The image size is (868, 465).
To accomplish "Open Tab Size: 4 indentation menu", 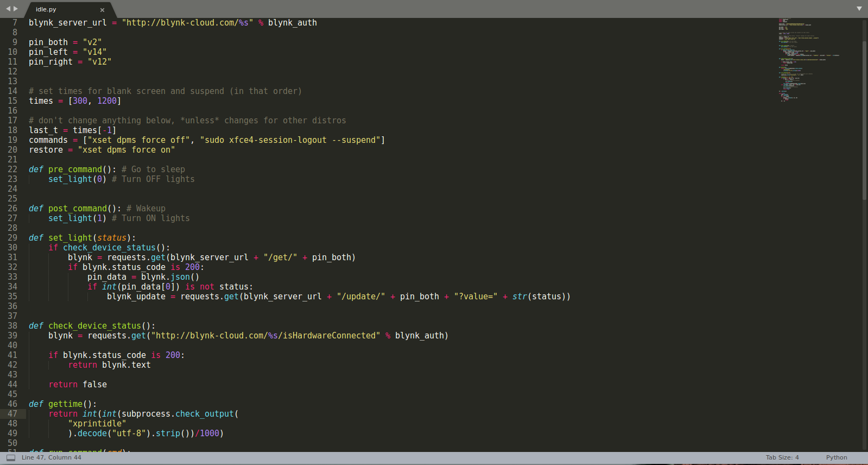I will coord(782,457).
